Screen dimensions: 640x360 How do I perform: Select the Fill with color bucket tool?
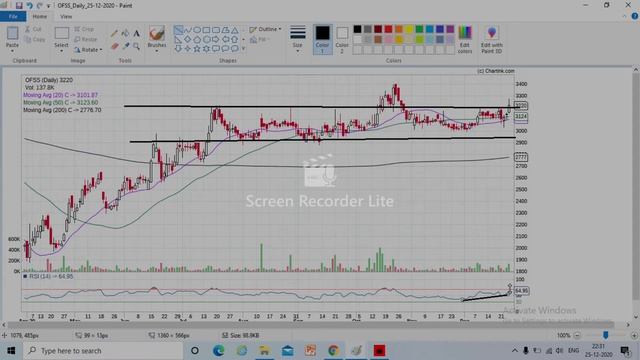click(125, 33)
